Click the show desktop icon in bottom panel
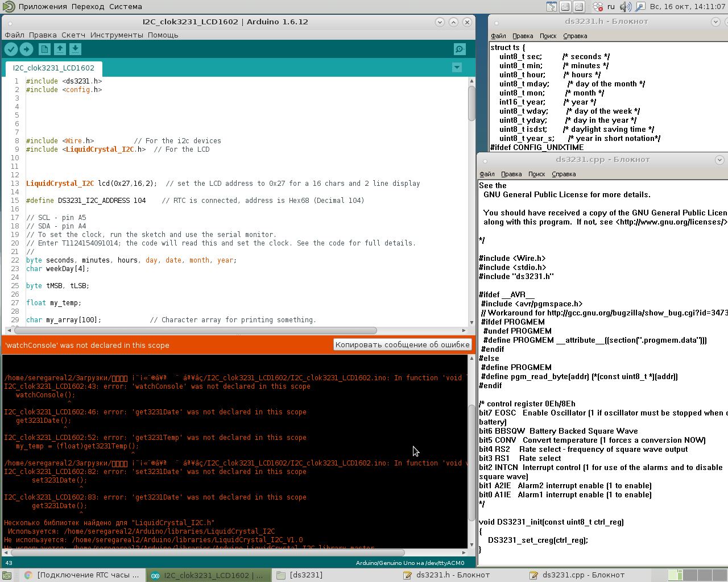Image resolution: width=728 pixels, height=582 pixels. pos(7,575)
